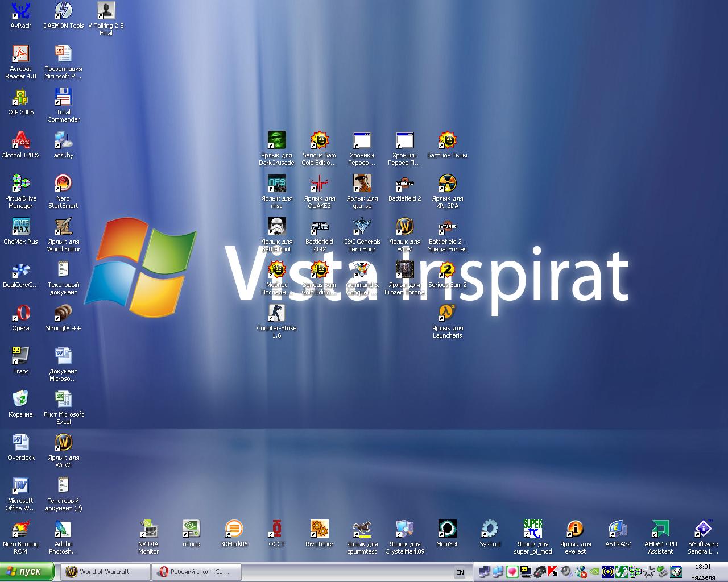The height and width of the screenshot is (582, 728).
Task: Switch to Рабочий стол Opera taskbar button
Action: 197,572
